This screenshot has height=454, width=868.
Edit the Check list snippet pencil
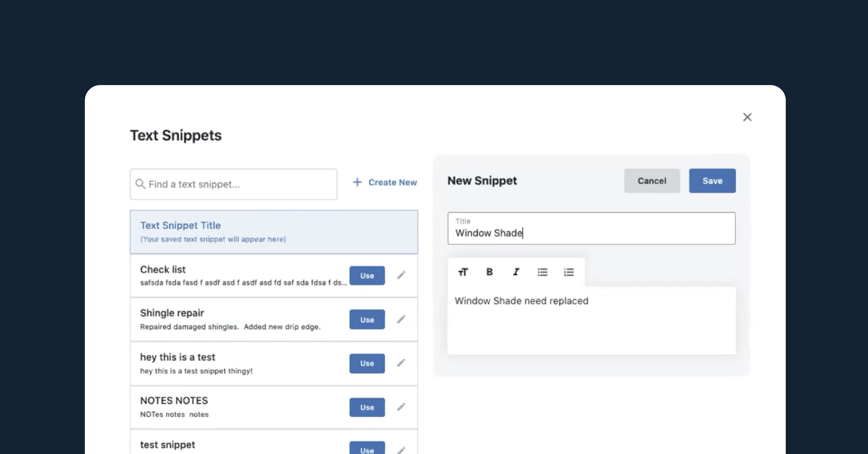point(401,275)
